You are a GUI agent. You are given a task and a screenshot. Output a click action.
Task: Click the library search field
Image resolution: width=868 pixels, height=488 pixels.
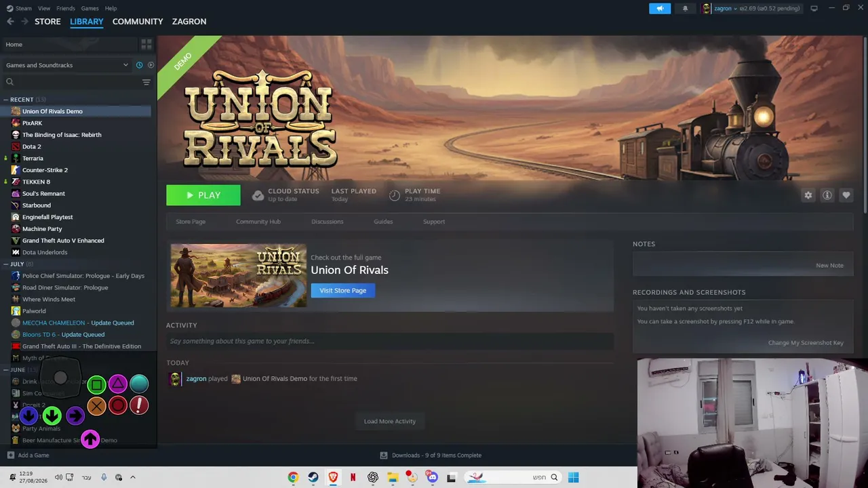(x=71, y=82)
